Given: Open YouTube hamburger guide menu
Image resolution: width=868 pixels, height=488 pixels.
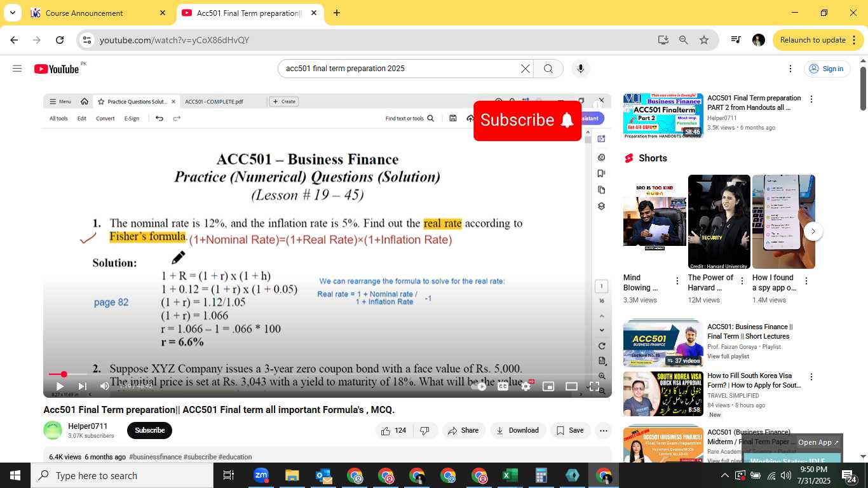Looking at the screenshot, I should pos(17,69).
